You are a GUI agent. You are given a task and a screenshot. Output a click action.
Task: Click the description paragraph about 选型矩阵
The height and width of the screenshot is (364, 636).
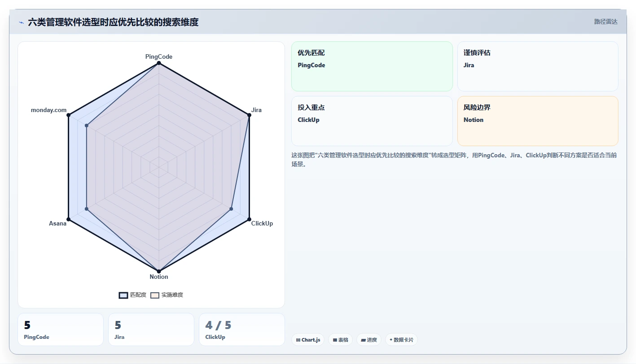point(454,160)
